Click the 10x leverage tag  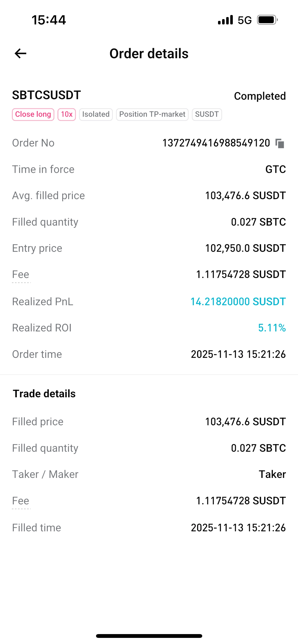67,114
